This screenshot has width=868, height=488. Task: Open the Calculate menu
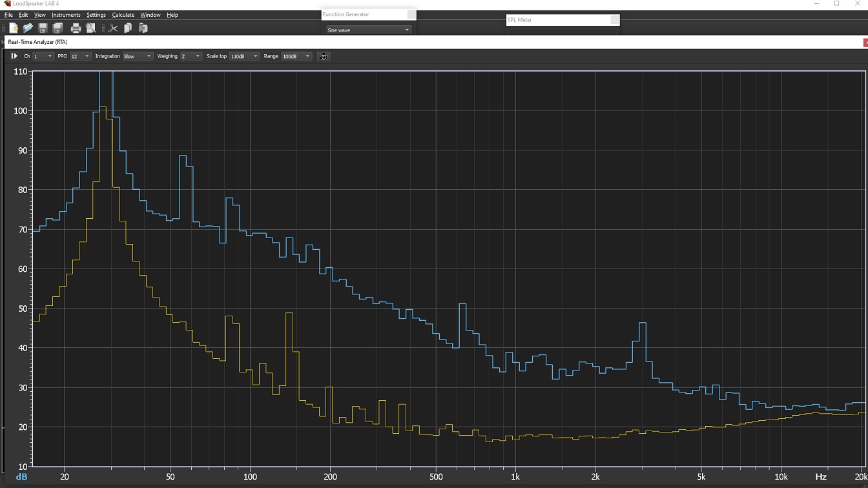[123, 15]
